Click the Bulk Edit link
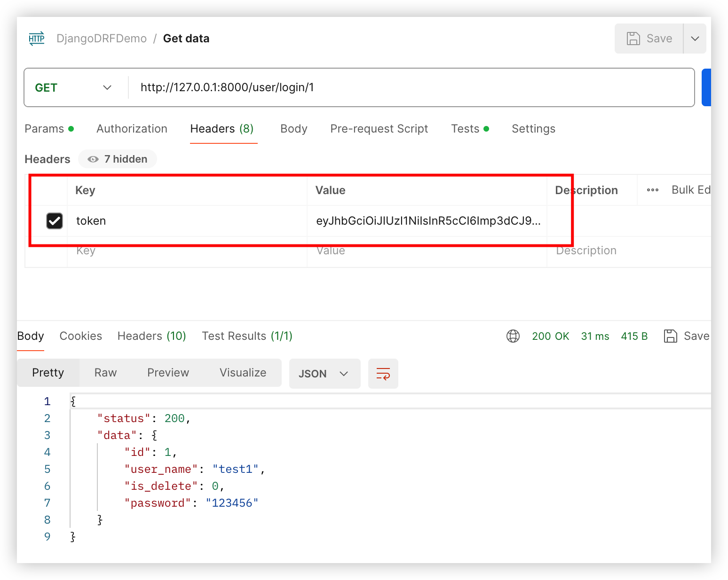 pyautogui.click(x=690, y=190)
